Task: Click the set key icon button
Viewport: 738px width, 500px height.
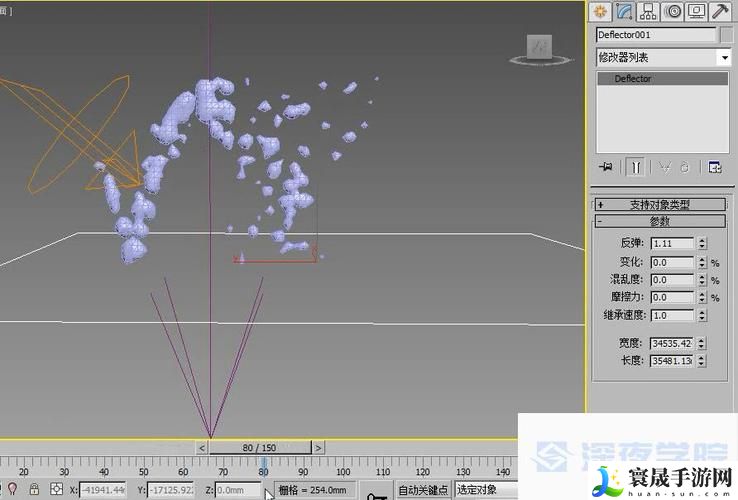Action: [x=375, y=491]
